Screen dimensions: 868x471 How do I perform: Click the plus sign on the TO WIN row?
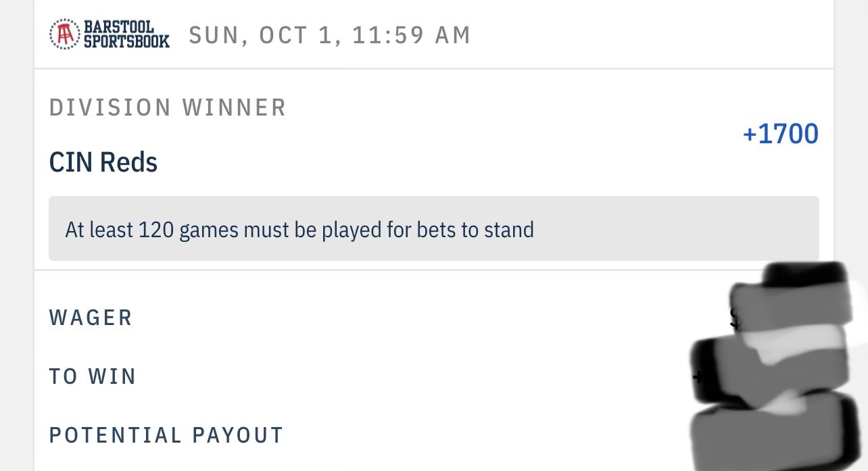697,376
